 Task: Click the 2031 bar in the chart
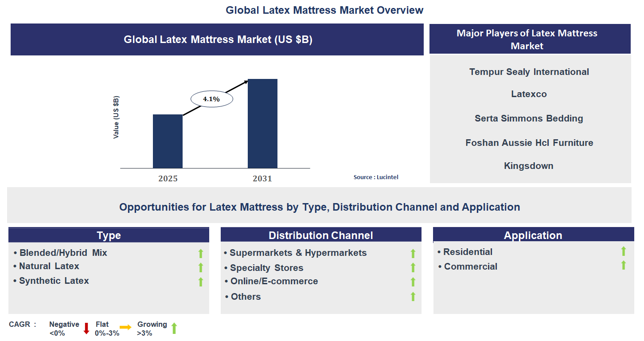pyautogui.click(x=263, y=124)
